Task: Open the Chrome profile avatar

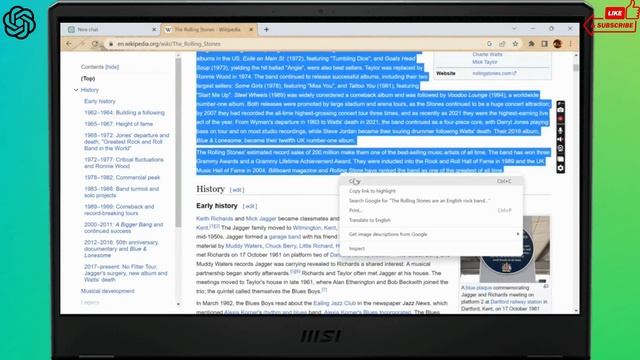Action: pos(558,44)
